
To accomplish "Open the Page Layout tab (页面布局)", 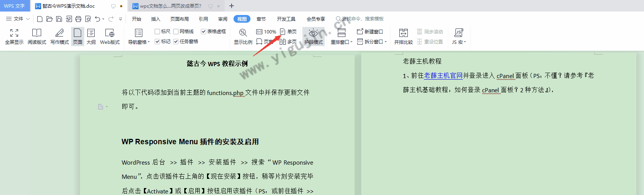I will [180, 19].
